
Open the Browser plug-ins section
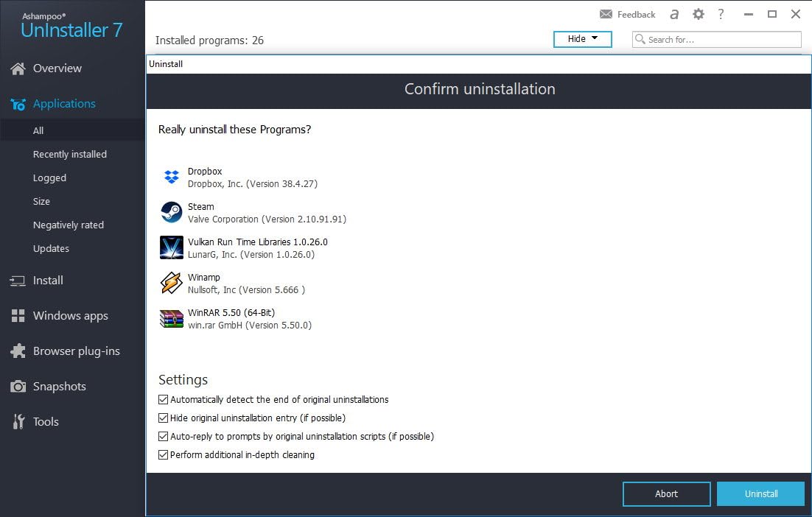(x=77, y=351)
